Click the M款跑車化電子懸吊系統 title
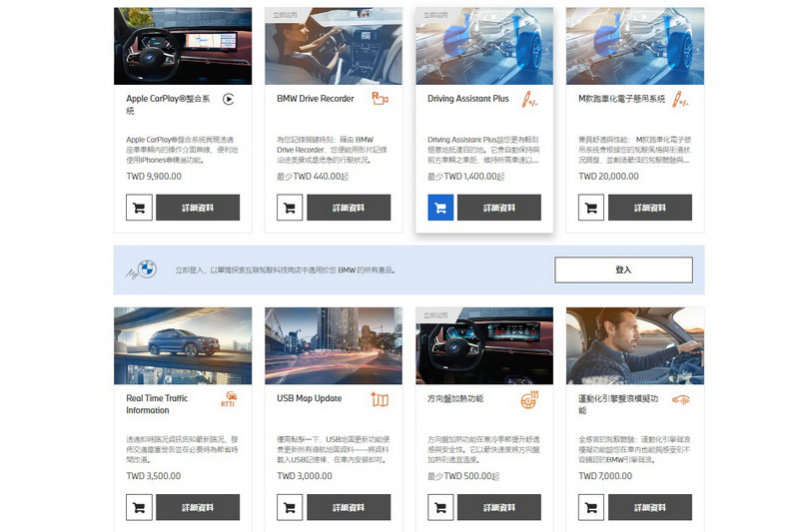 (621, 99)
